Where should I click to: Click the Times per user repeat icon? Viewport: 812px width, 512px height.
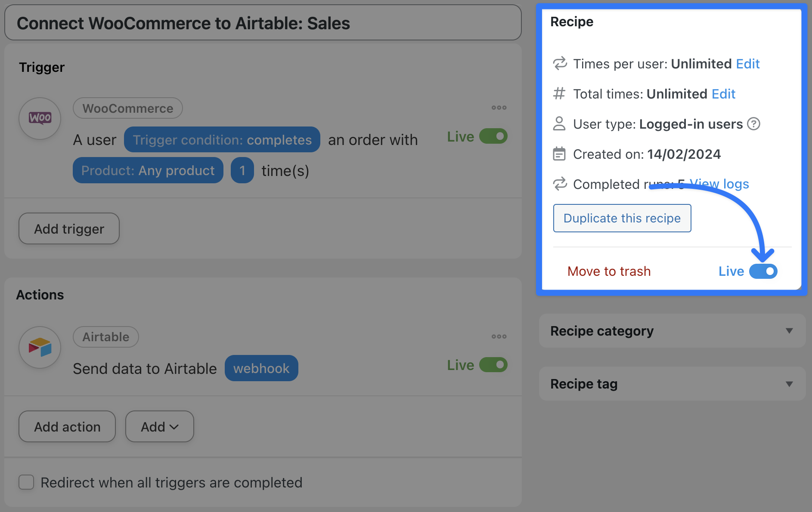pyautogui.click(x=560, y=64)
